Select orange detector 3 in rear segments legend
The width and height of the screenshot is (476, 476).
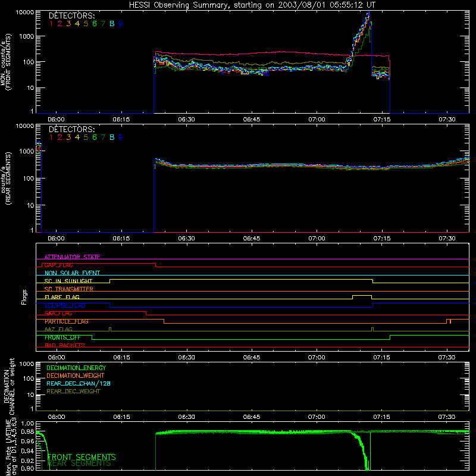click(x=68, y=137)
